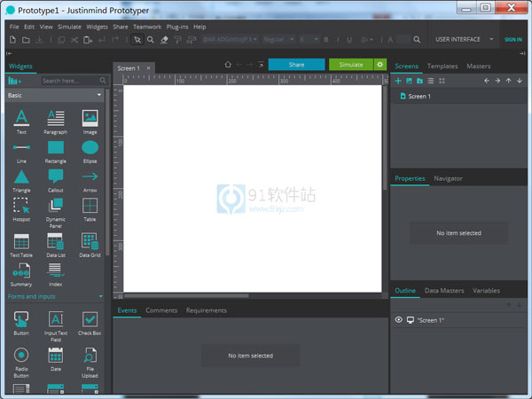
Task: Expand the Basic widgets category dropdown
Action: pos(99,95)
